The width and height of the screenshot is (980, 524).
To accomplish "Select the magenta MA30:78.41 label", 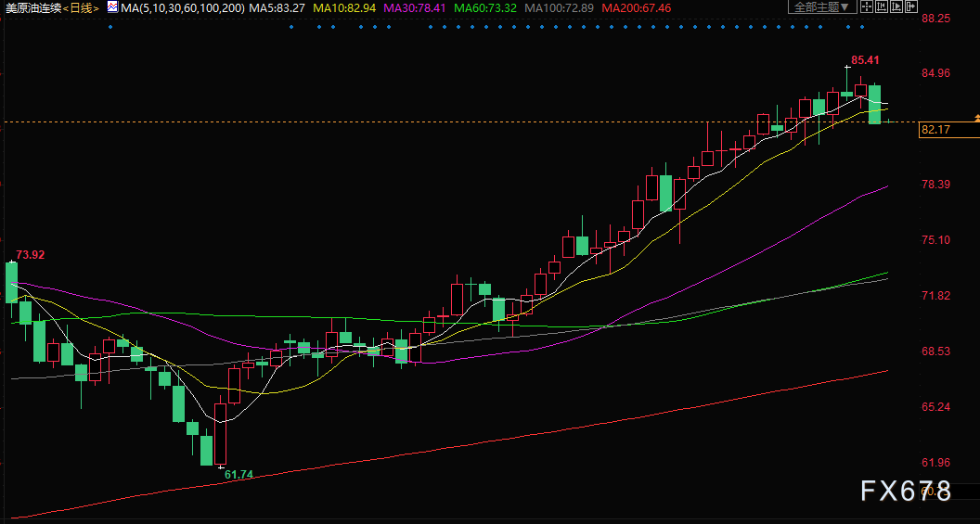I will [x=415, y=8].
